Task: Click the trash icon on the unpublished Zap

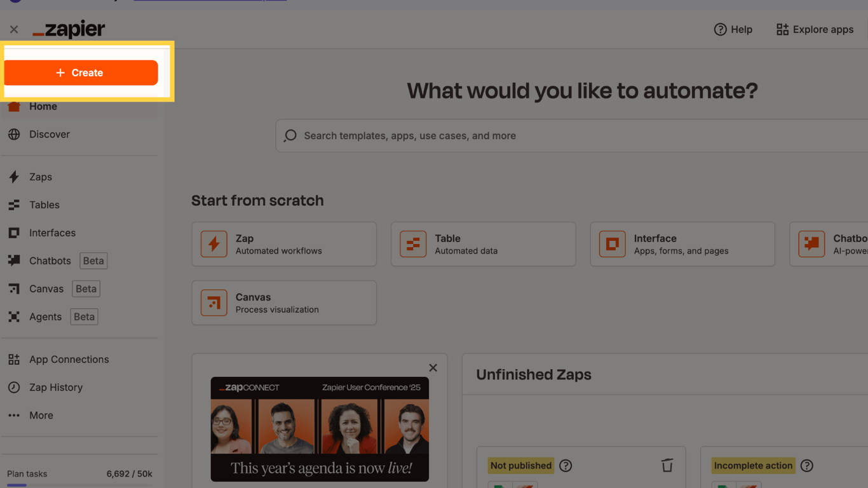Action: 667,465
